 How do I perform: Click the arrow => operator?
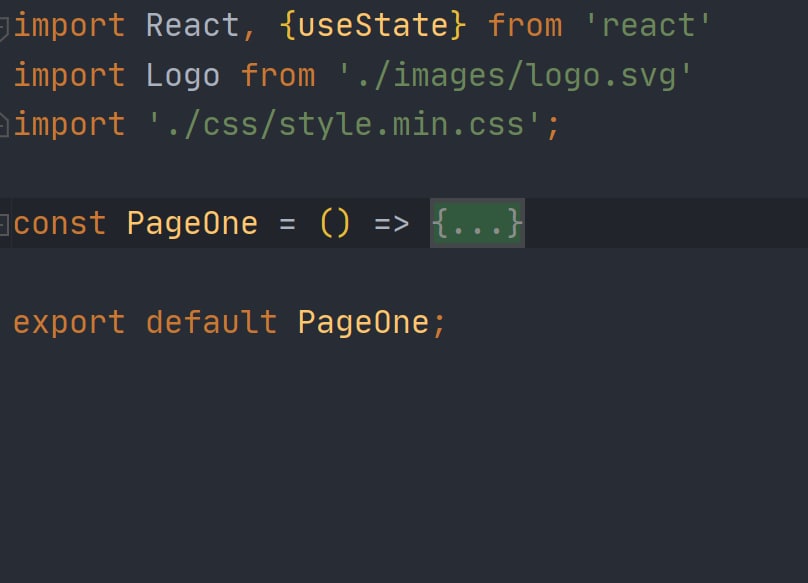pos(392,224)
